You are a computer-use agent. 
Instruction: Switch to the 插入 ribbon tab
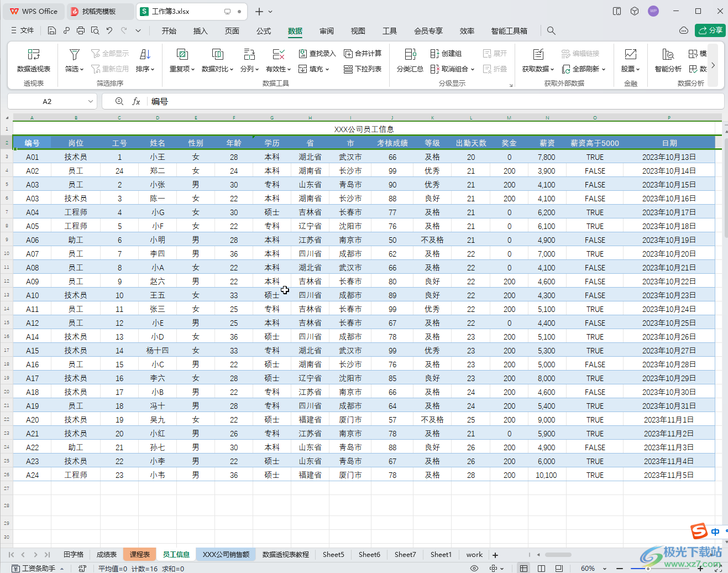point(201,31)
